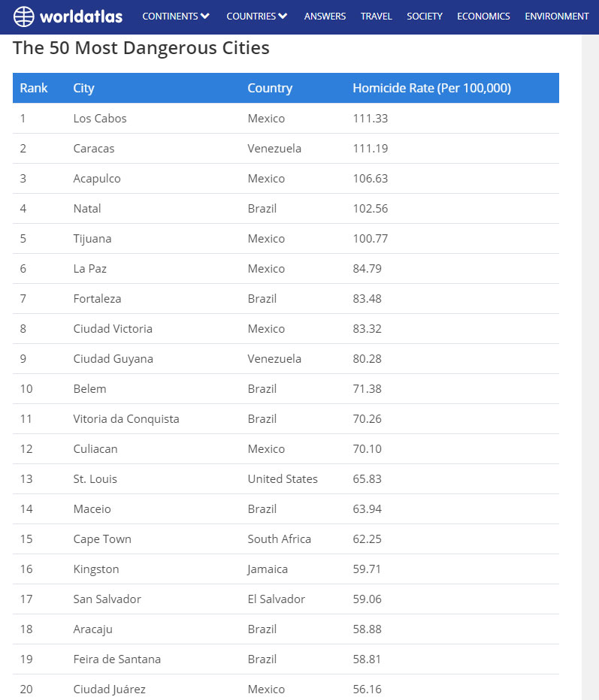Expand the Countries dropdown menu
Viewport: 599px width, 700px height.
click(256, 17)
